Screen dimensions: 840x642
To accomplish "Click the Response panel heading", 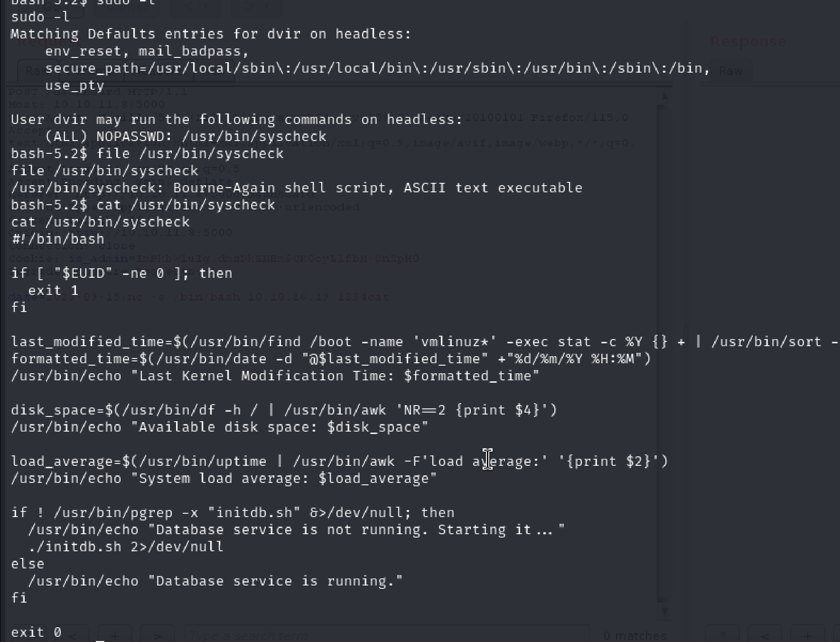I will (747, 42).
